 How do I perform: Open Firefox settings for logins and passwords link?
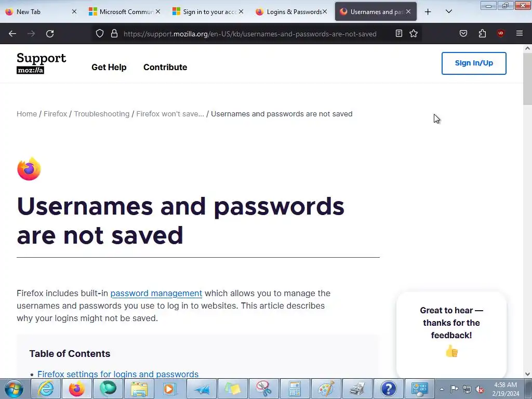click(x=118, y=374)
